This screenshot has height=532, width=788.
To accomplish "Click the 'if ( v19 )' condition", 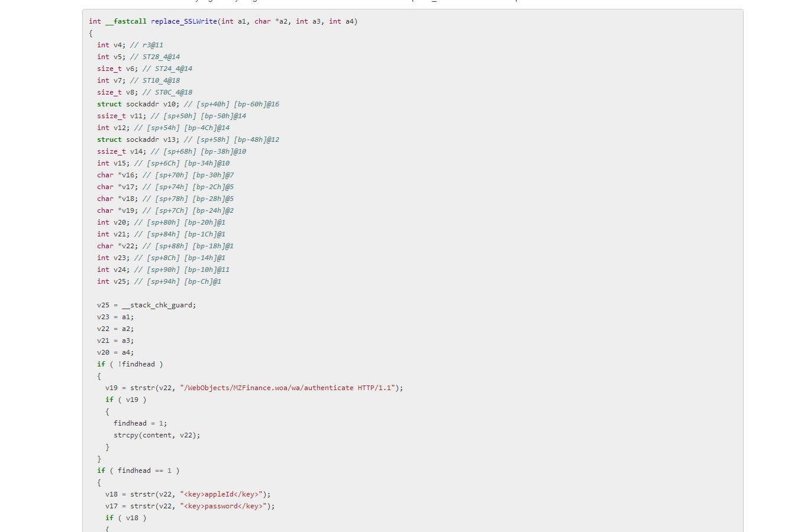I will 126,400.
